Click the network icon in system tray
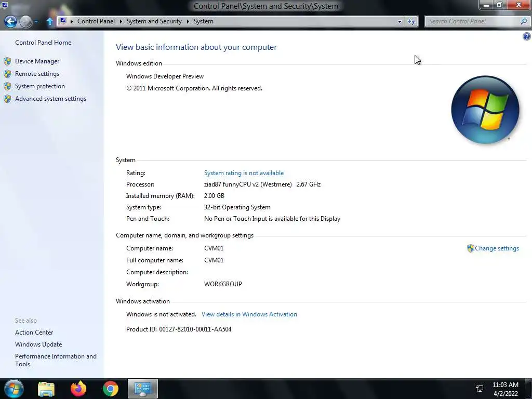532x399 pixels. [x=480, y=389]
